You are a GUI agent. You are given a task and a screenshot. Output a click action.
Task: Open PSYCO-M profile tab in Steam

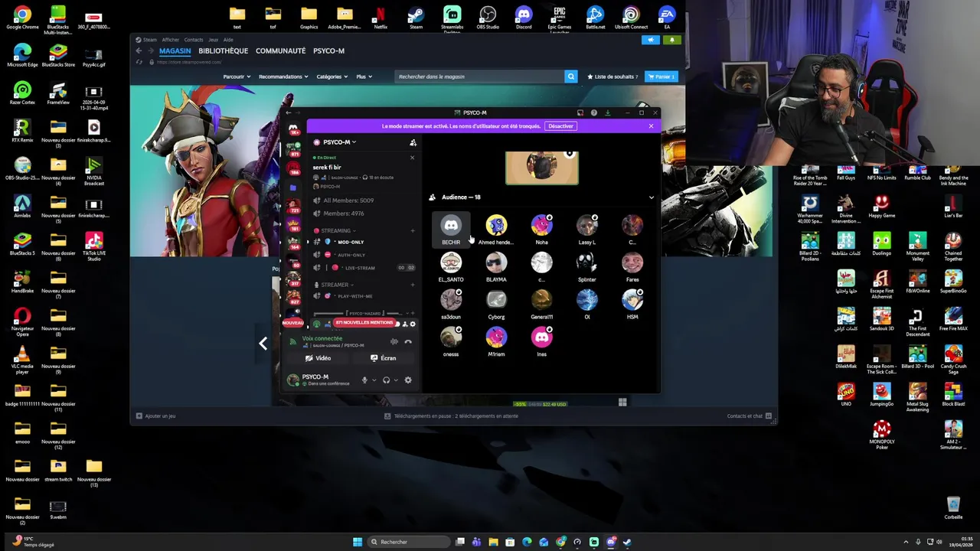pyautogui.click(x=328, y=51)
